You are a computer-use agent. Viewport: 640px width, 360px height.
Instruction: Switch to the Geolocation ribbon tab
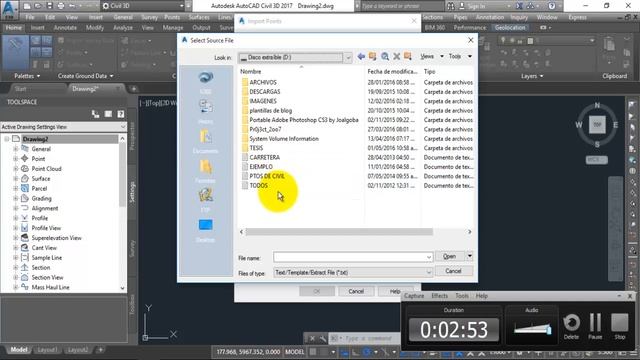(x=510, y=27)
